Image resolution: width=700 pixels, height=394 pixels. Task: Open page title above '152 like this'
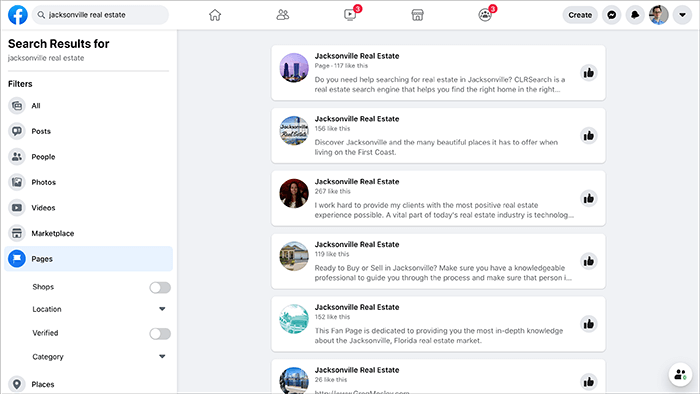(357, 307)
